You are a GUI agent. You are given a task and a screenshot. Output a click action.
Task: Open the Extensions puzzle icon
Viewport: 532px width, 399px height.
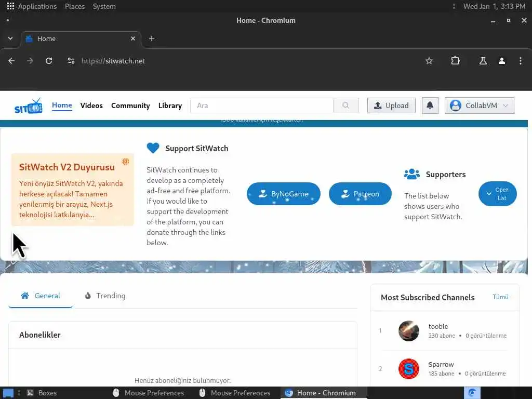click(455, 61)
